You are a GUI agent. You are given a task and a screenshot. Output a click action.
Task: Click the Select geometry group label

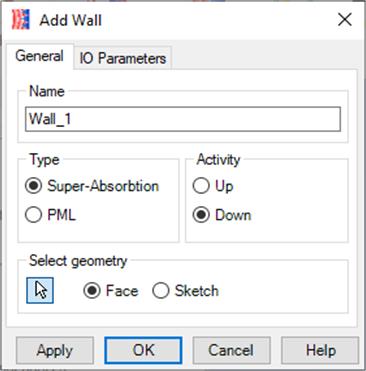(x=78, y=261)
